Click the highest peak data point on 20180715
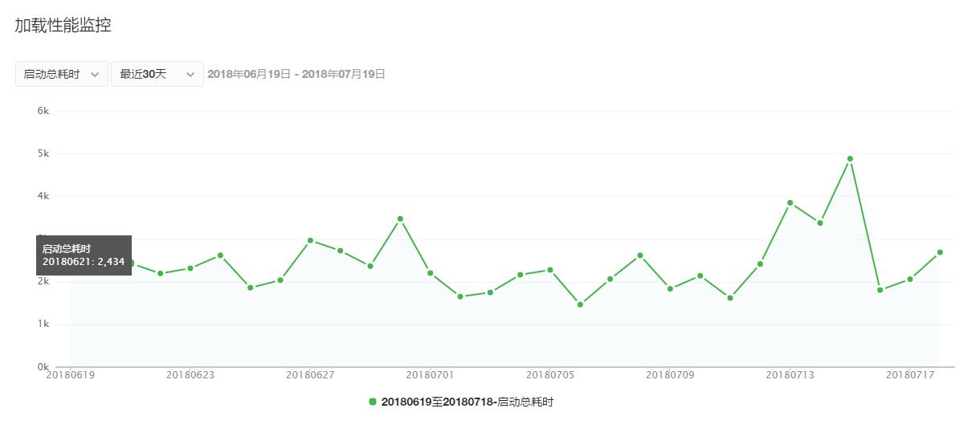 [x=850, y=159]
